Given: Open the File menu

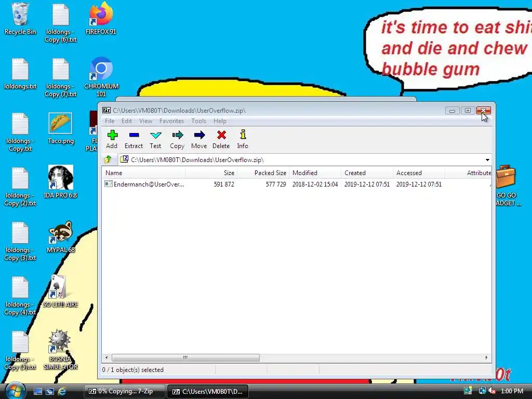Looking at the screenshot, I should (x=110, y=121).
